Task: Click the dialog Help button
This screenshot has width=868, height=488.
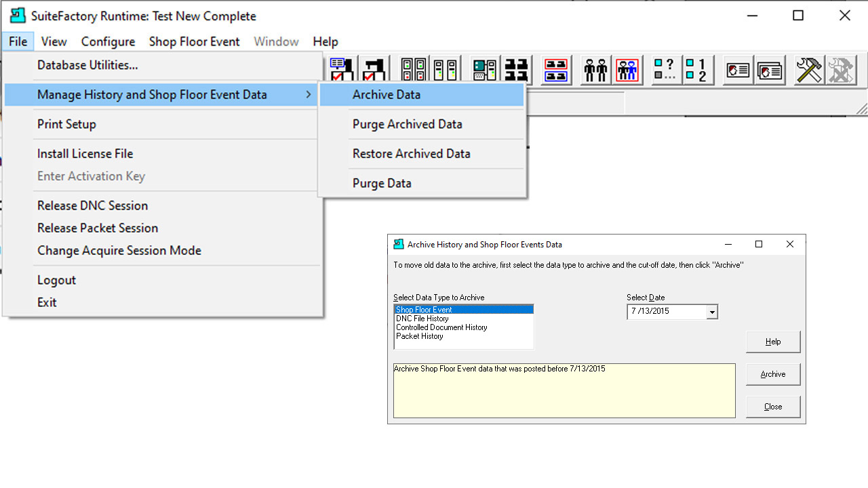Action: 773,342
